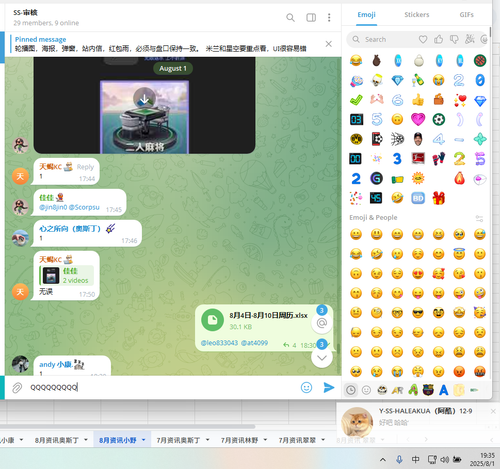500x469 pixels.
Task: Filter emoji by the thumbs-down category
Action: (x=454, y=39)
